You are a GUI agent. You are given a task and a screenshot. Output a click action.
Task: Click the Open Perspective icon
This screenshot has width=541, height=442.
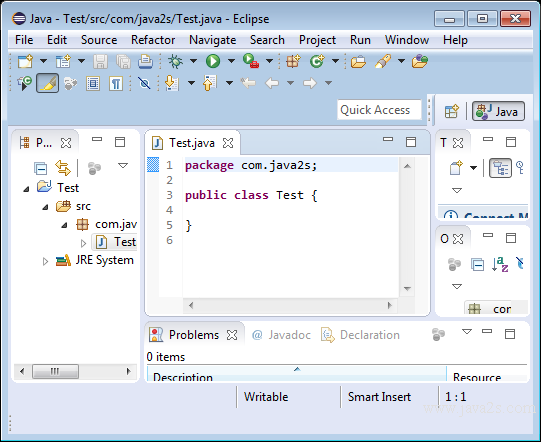pyautogui.click(x=451, y=111)
